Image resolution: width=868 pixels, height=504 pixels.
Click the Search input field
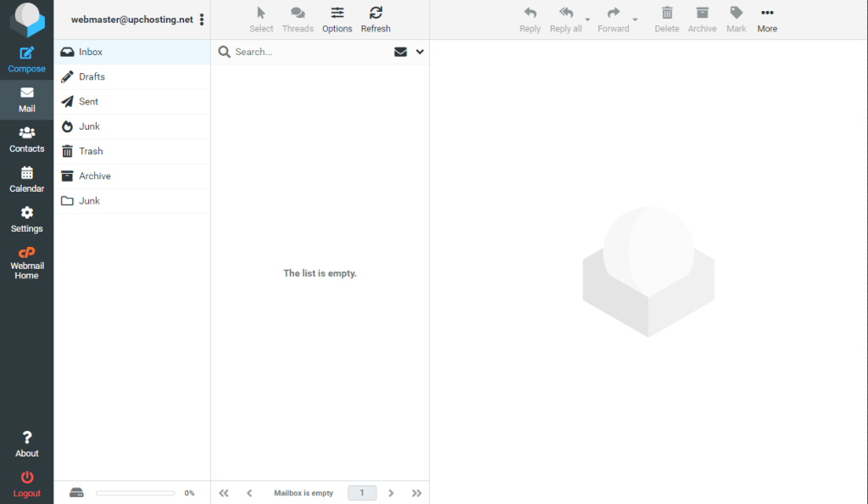pos(309,52)
